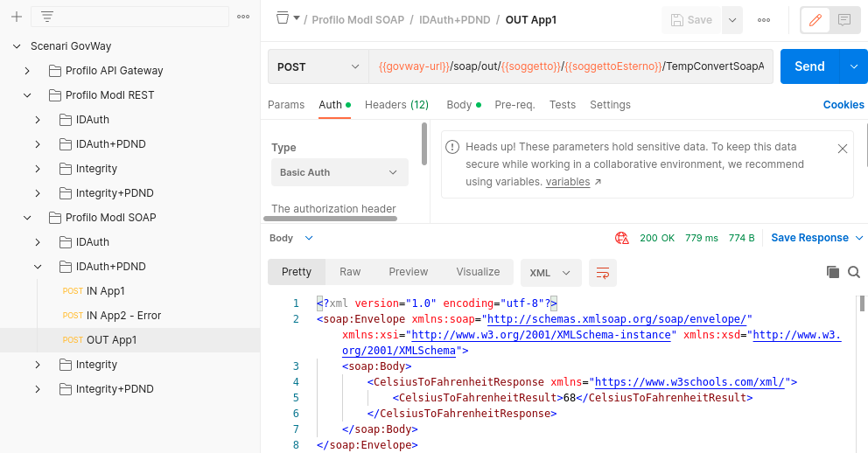Select the Raw view

pyautogui.click(x=350, y=272)
